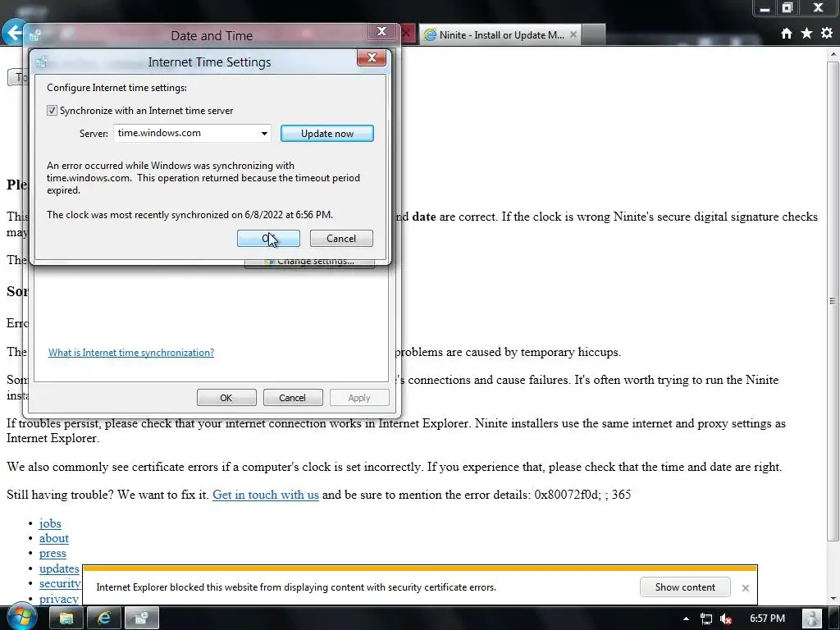
Task: Click the Internet Time Settings title icon
Action: click(x=41, y=62)
